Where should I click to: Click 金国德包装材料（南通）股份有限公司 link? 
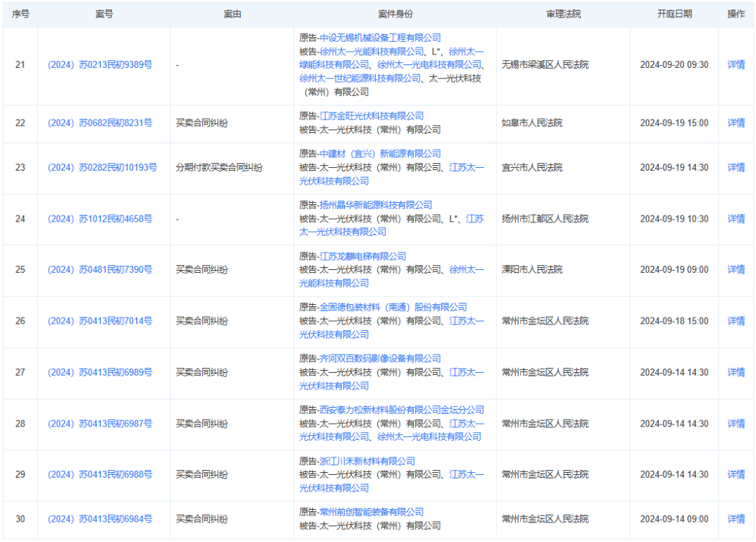coord(393,307)
